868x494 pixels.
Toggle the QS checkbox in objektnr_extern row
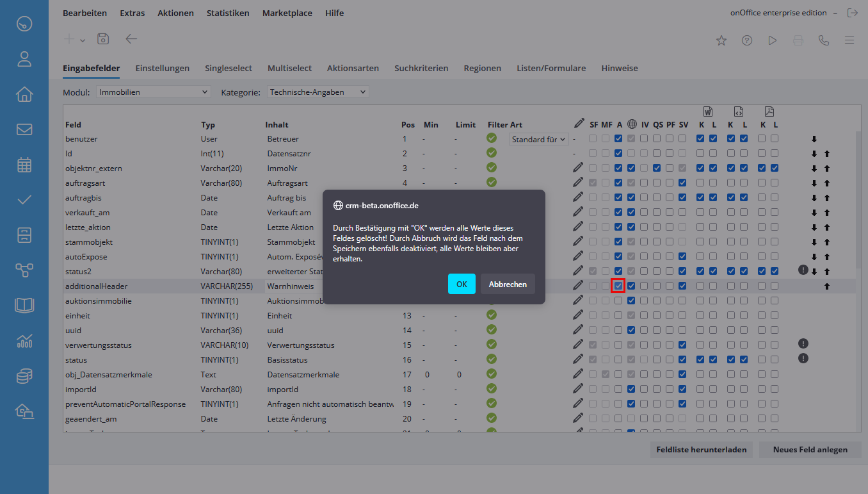pyautogui.click(x=657, y=168)
